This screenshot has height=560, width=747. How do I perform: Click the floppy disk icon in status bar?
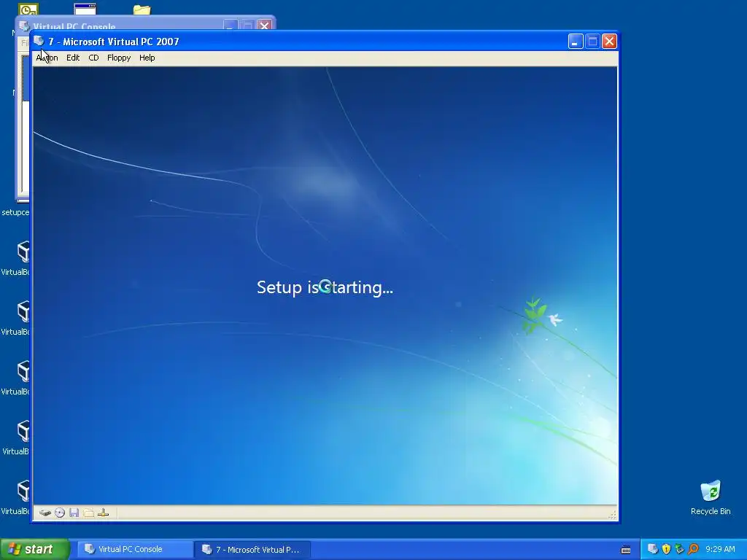(x=74, y=513)
